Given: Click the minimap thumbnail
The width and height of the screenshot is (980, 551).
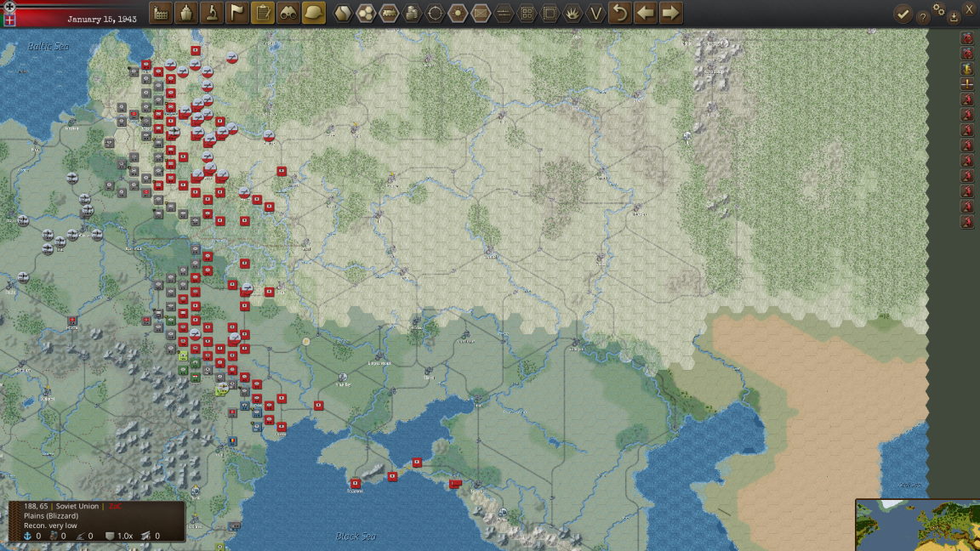Looking at the screenshot, I should coord(918,525).
